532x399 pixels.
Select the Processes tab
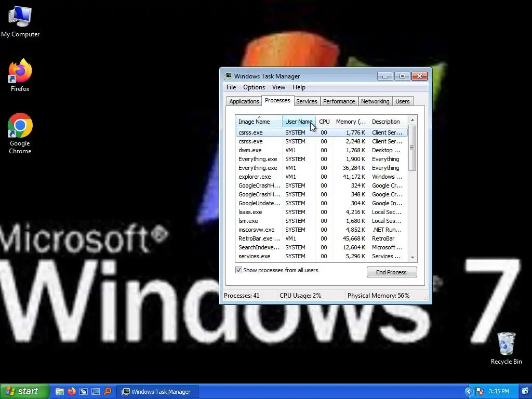coord(277,100)
